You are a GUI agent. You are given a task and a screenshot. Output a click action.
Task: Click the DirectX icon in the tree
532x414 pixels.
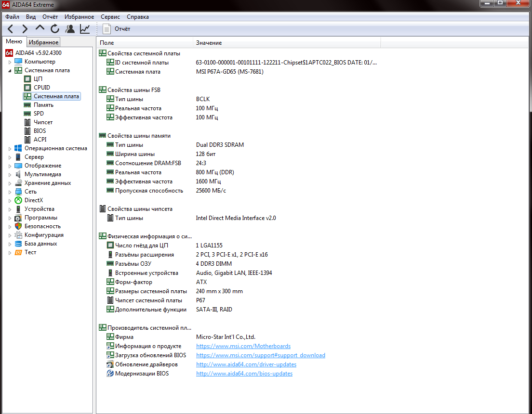tap(18, 200)
